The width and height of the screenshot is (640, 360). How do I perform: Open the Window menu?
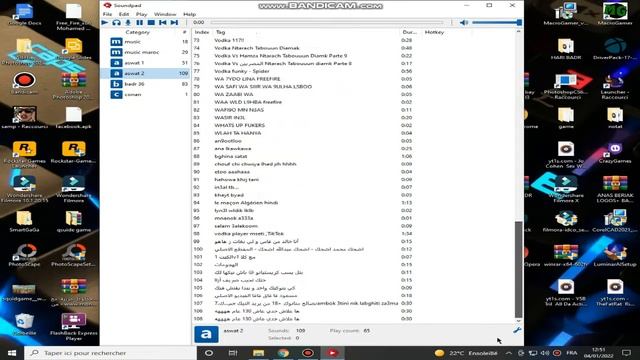pyautogui.click(x=165, y=14)
